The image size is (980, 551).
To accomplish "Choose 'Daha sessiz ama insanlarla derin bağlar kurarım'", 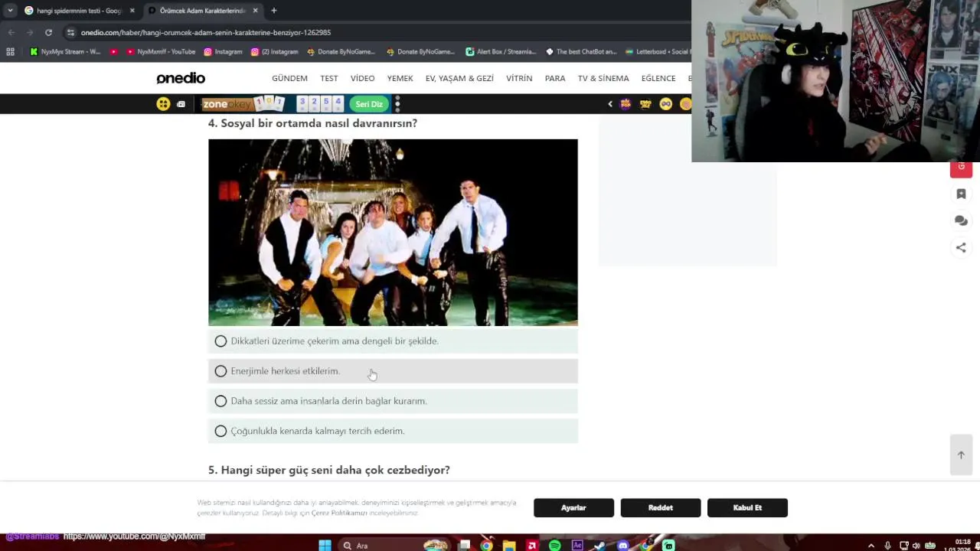I will point(220,401).
